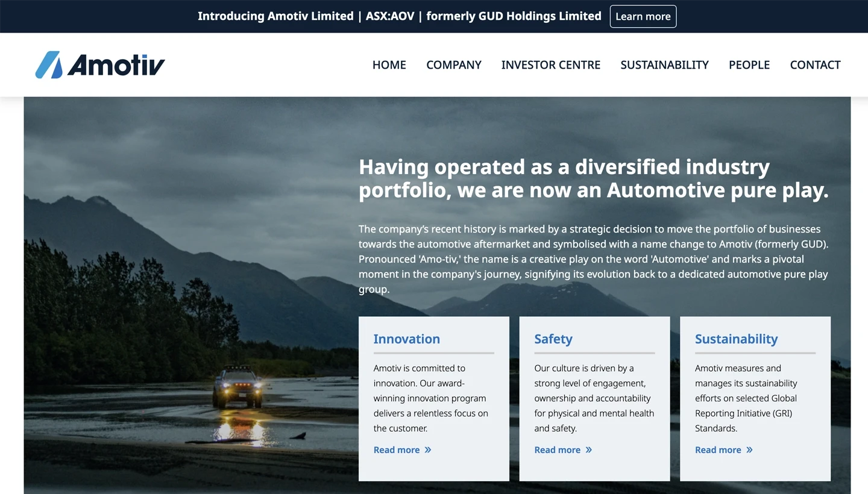Click the Sustainability card description about GRI Standards

(x=746, y=398)
